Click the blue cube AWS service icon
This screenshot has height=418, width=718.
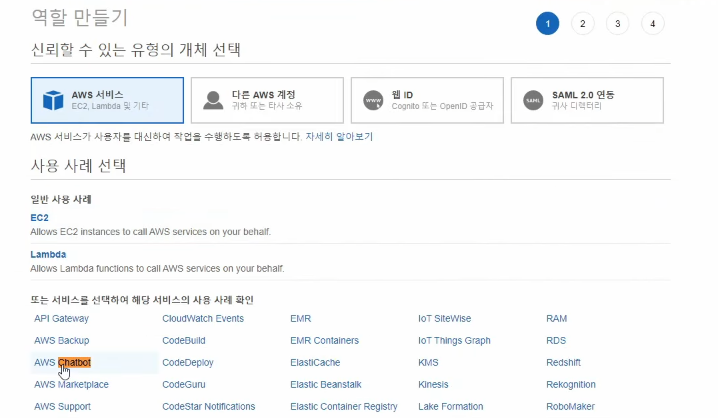point(53,100)
